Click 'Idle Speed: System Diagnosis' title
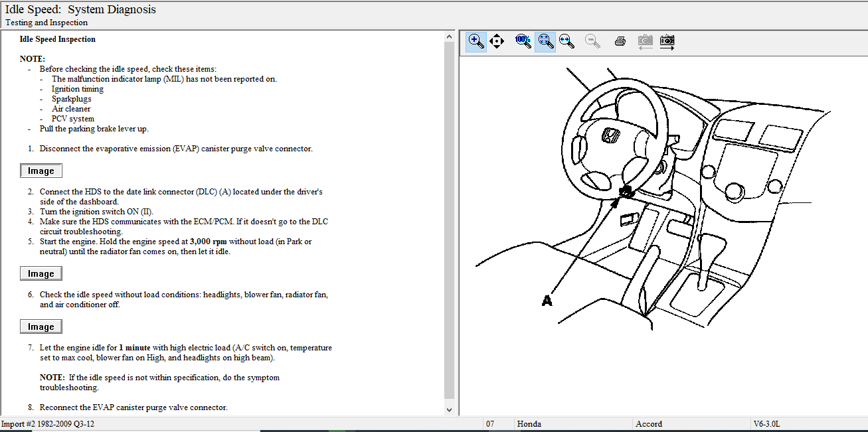Screen dimensions: 868x432 click(x=81, y=9)
